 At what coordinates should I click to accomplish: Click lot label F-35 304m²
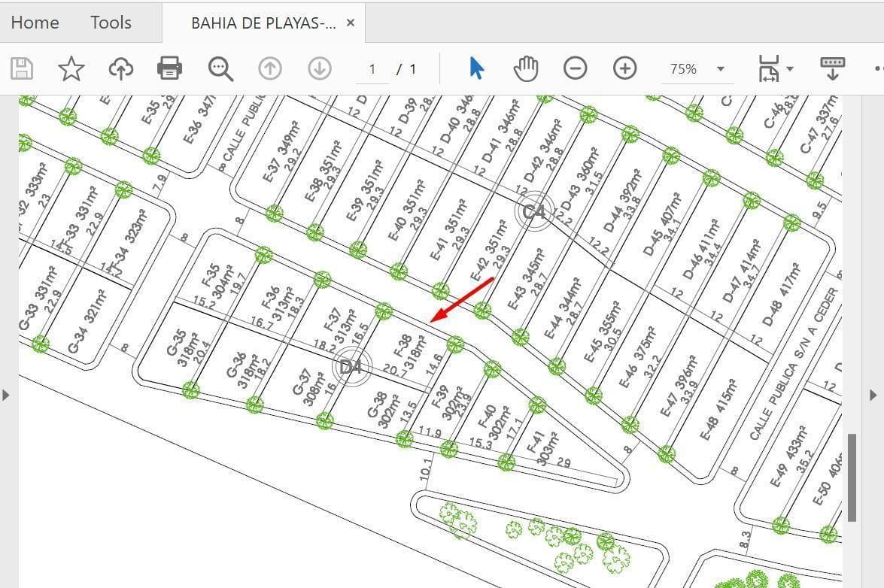(217, 282)
